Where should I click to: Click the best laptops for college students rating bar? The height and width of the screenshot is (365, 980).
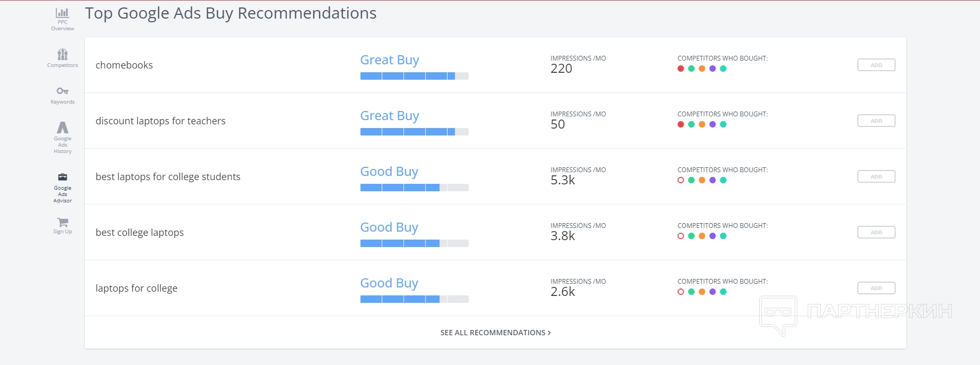[x=414, y=188]
